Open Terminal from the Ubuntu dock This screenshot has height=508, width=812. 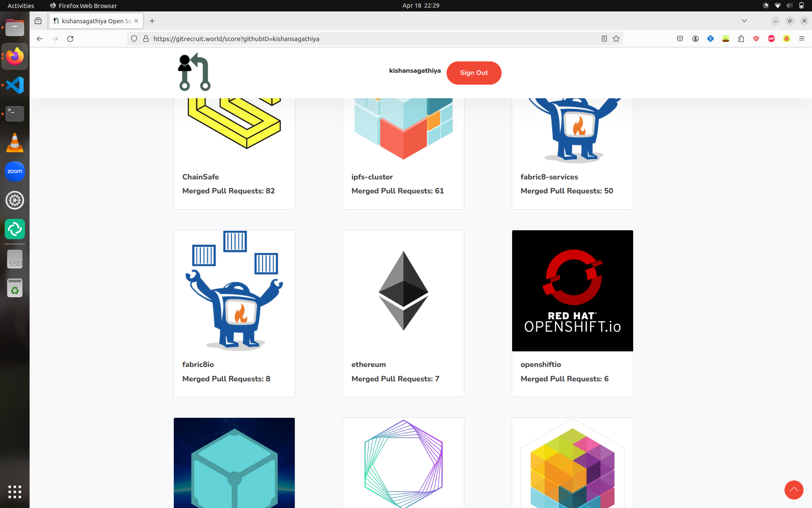pos(15,114)
